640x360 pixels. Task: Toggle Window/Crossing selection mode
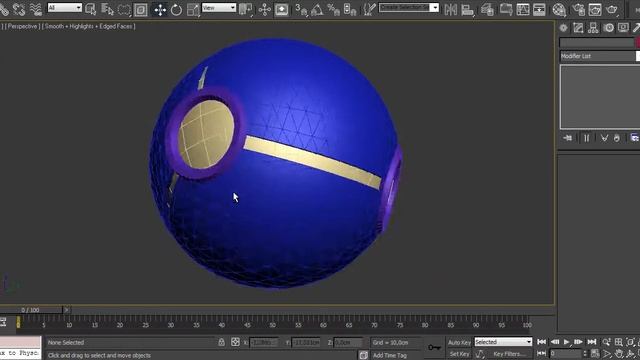pos(140,9)
